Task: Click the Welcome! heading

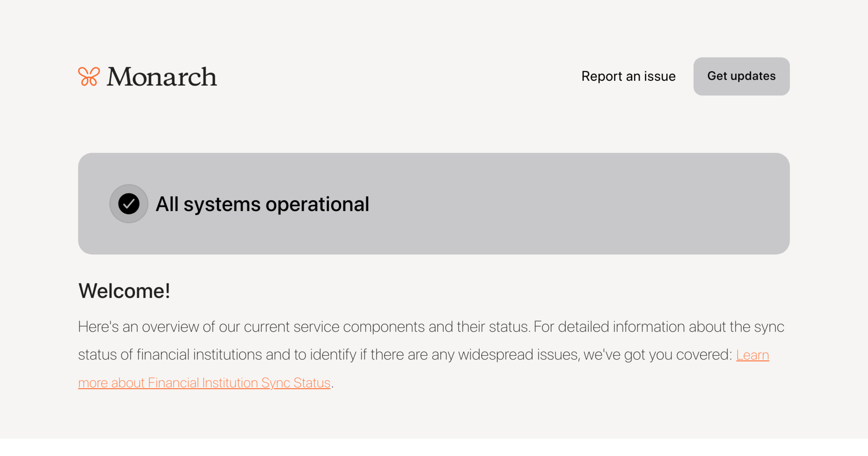Action: click(x=124, y=291)
